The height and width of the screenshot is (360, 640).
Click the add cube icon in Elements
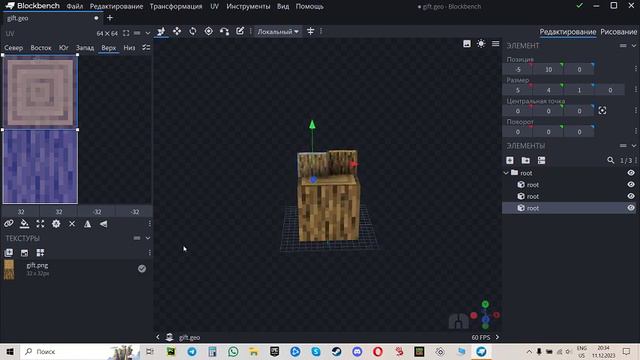(x=510, y=160)
